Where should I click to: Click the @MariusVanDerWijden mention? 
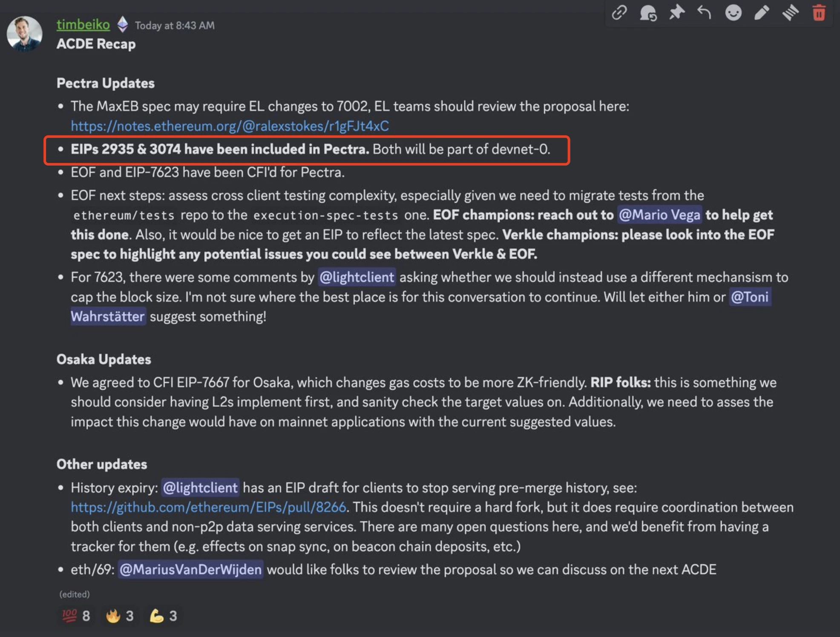pyautogui.click(x=190, y=569)
